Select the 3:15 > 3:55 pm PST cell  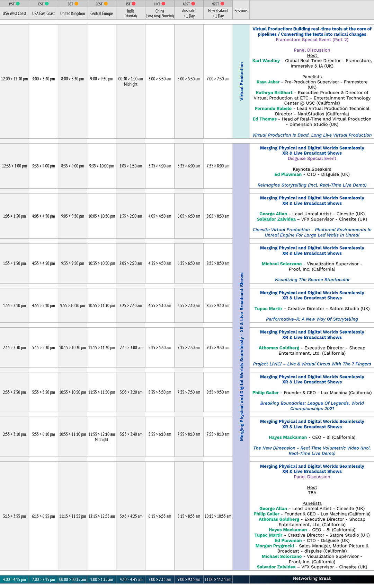(x=15, y=516)
